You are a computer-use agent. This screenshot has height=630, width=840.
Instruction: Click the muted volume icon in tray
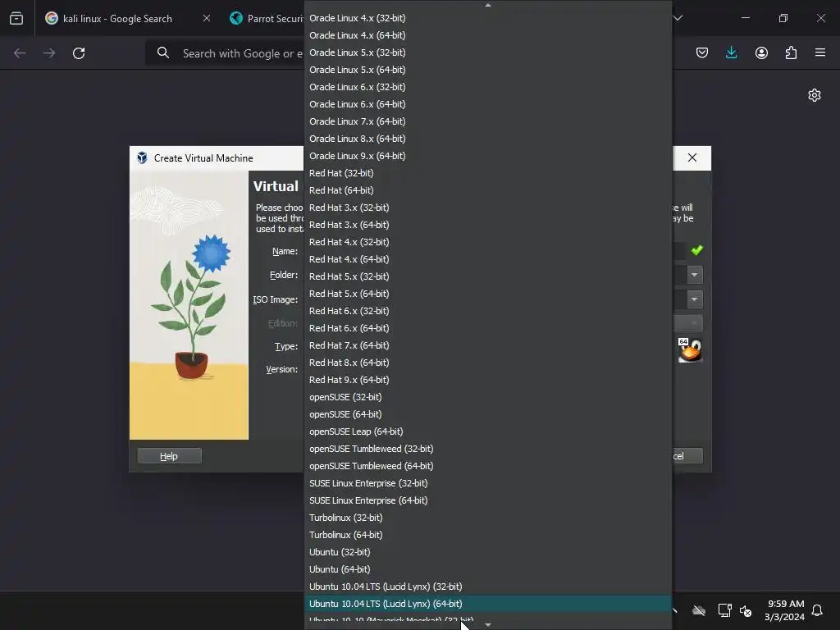click(x=745, y=610)
